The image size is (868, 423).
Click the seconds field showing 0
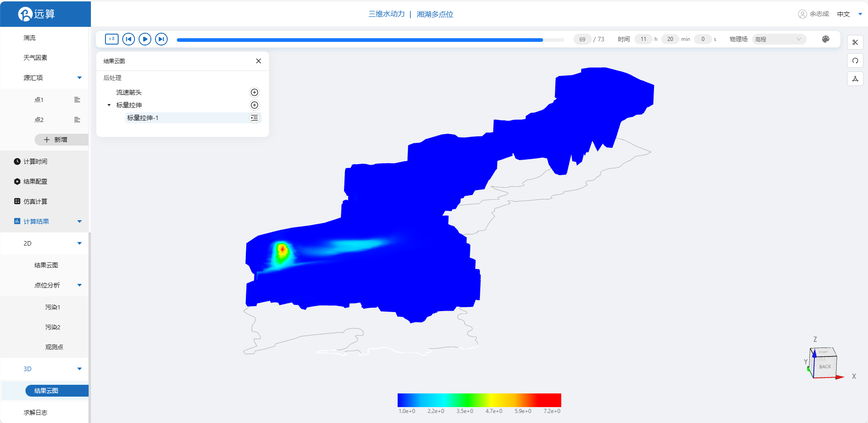point(703,39)
